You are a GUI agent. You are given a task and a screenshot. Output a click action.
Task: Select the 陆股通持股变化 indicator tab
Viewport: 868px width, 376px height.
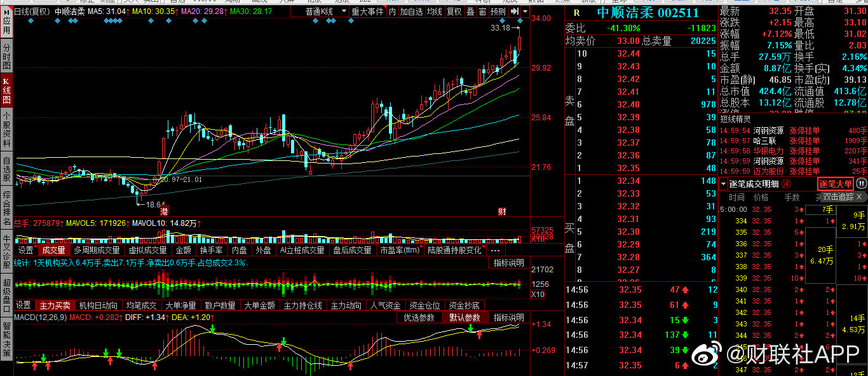pyautogui.click(x=454, y=251)
